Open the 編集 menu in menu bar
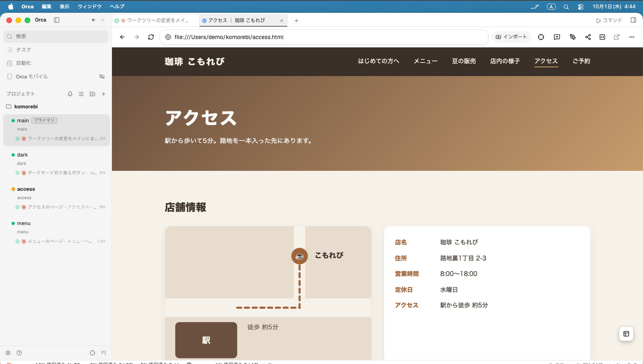 pyautogui.click(x=47, y=6)
